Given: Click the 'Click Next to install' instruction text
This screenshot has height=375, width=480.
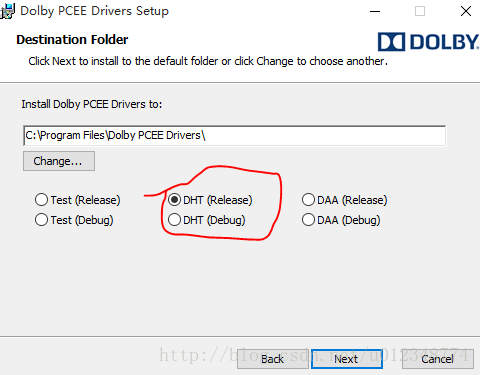Looking at the screenshot, I should click(x=208, y=61).
